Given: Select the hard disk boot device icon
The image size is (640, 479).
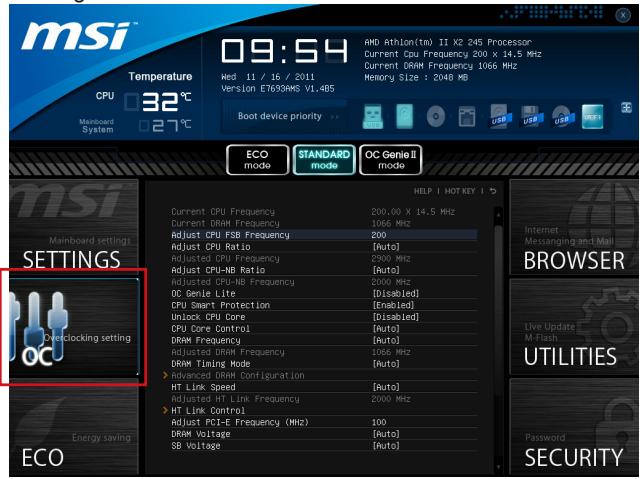Looking at the screenshot, I should (x=404, y=116).
